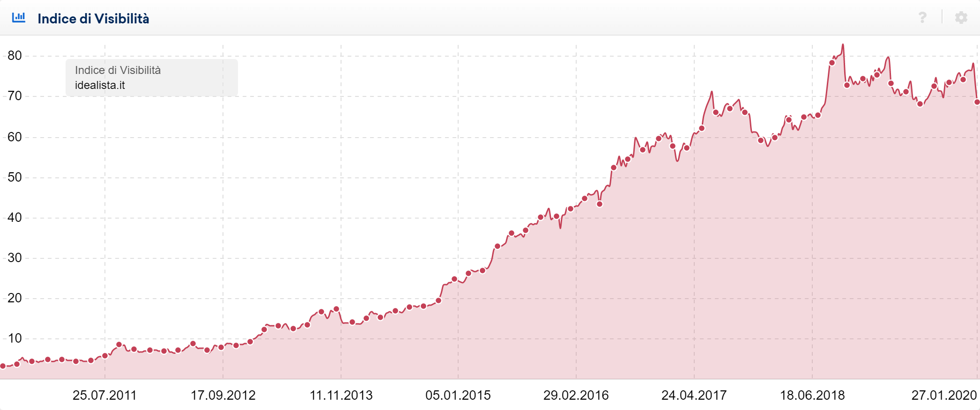Click the 29.02.2016 date on the timeline

point(576,395)
